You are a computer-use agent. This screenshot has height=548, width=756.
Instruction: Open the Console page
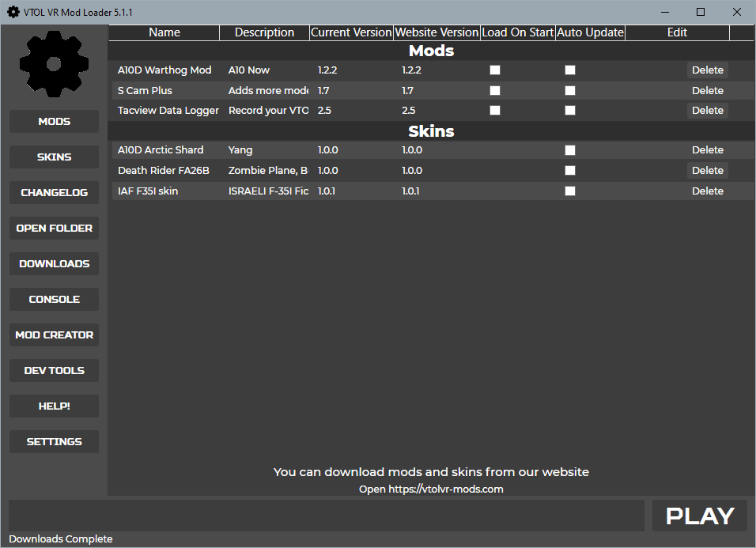54,299
